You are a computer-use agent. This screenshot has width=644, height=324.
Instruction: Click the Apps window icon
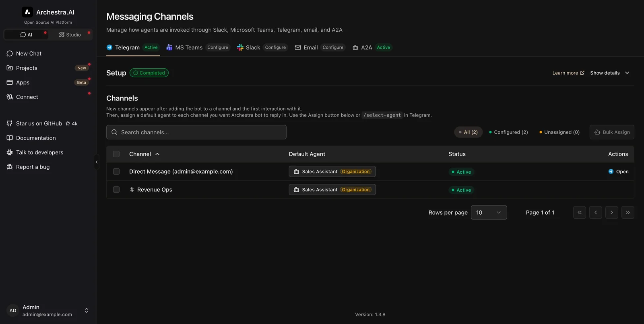[10, 82]
